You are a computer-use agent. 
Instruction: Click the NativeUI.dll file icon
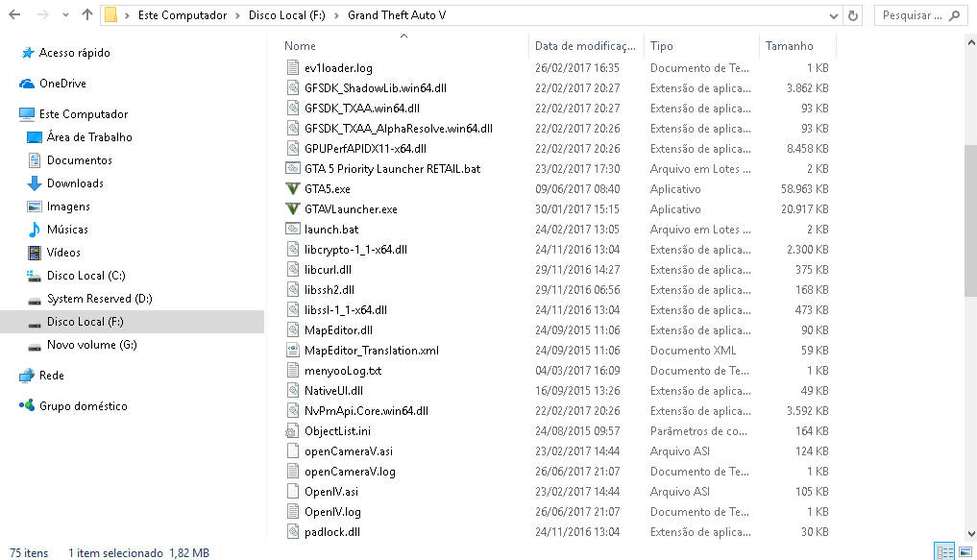292,390
